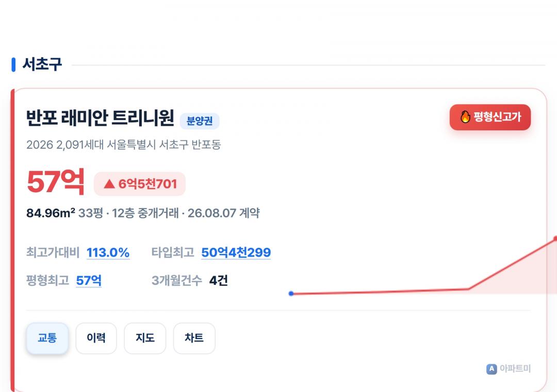Image resolution: width=557 pixels, height=392 pixels.
Task: Click the 3개월건수 4건 value
Action: (x=219, y=281)
